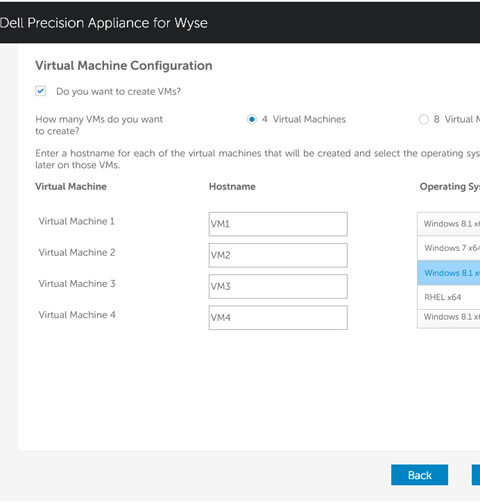Click the Operating System column header
The image size is (480, 503).
450,187
